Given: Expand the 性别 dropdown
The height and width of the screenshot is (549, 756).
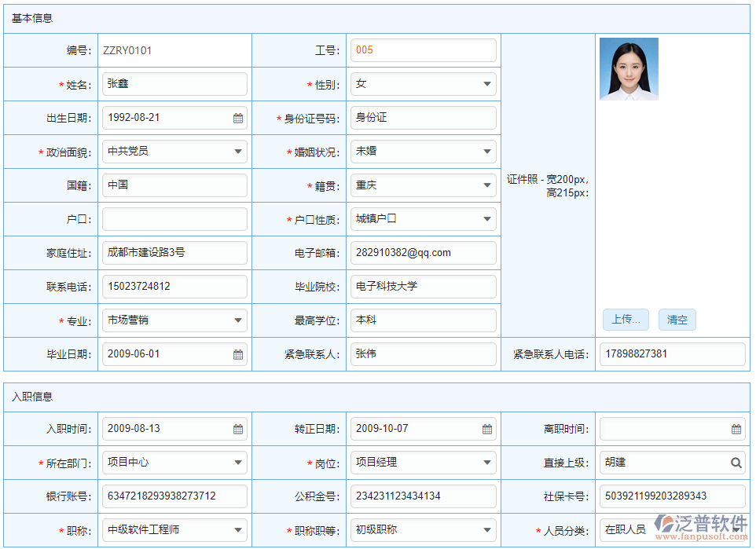Looking at the screenshot, I should coord(487,84).
